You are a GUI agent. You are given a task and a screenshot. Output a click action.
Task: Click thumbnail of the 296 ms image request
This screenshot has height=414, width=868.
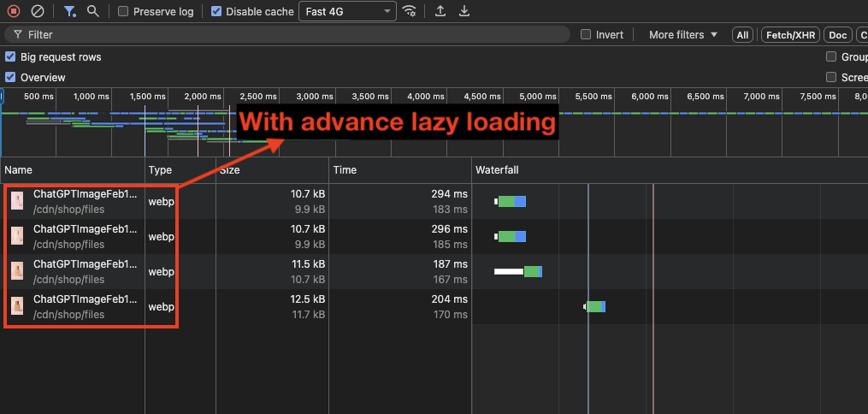(18, 236)
